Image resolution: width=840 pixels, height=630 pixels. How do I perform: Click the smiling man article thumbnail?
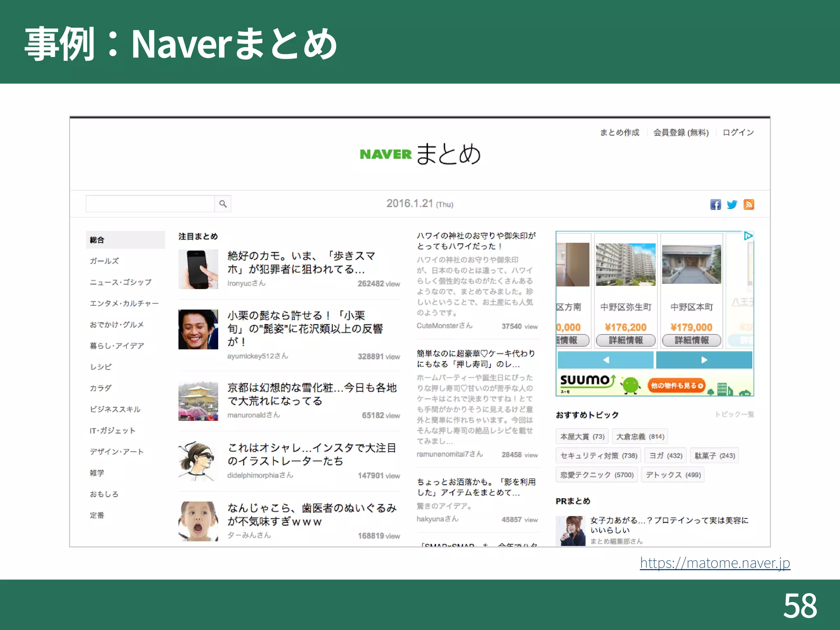(x=198, y=329)
